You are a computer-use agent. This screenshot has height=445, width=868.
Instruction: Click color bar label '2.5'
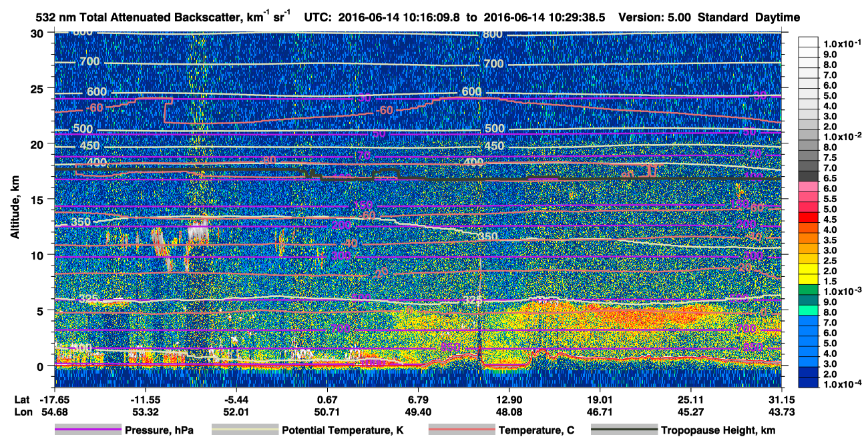coord(829,260)
